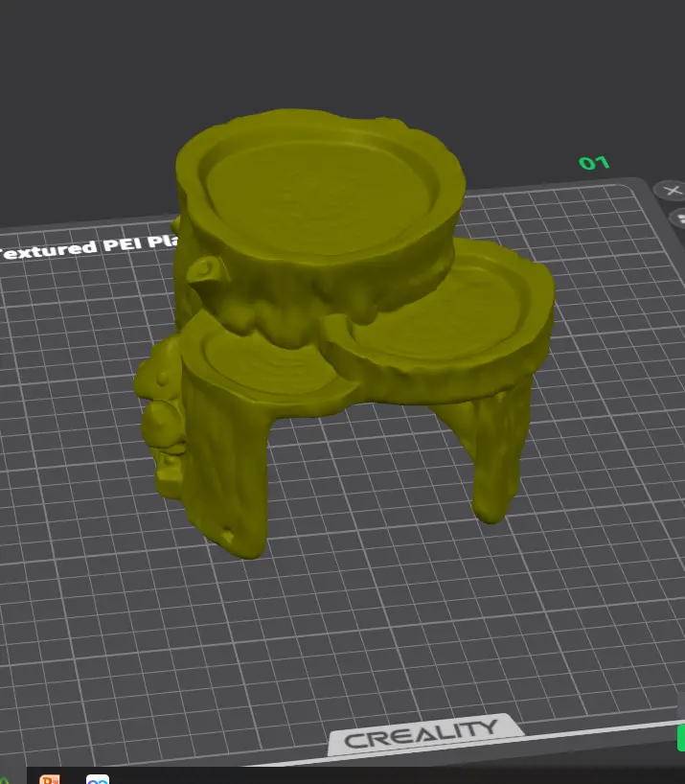The width and height of the screenshot is (685, 784).
Task: Open the blue loop app in the taskbar
Action: (98, 779)
